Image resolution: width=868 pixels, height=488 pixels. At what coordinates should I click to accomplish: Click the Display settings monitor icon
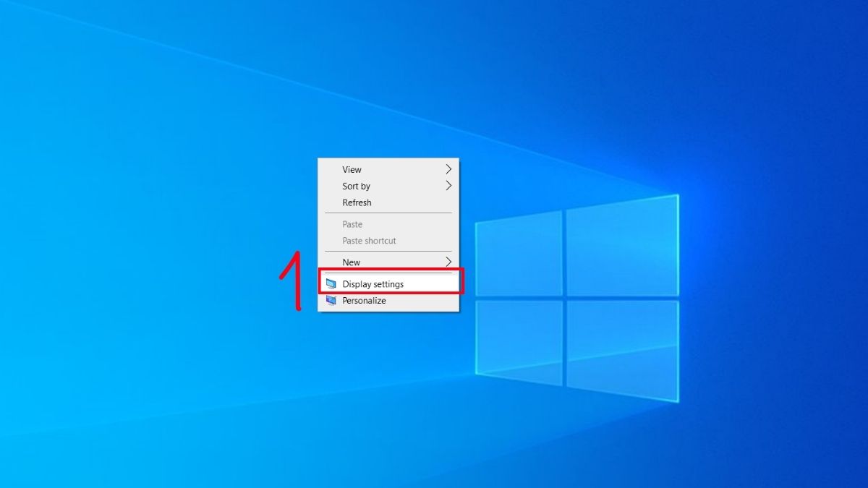(x=331, y=284)
